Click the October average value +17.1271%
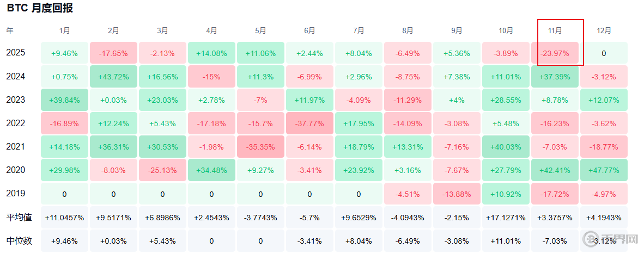This screenshot has height=254, width=644. (x=506, y=217)
